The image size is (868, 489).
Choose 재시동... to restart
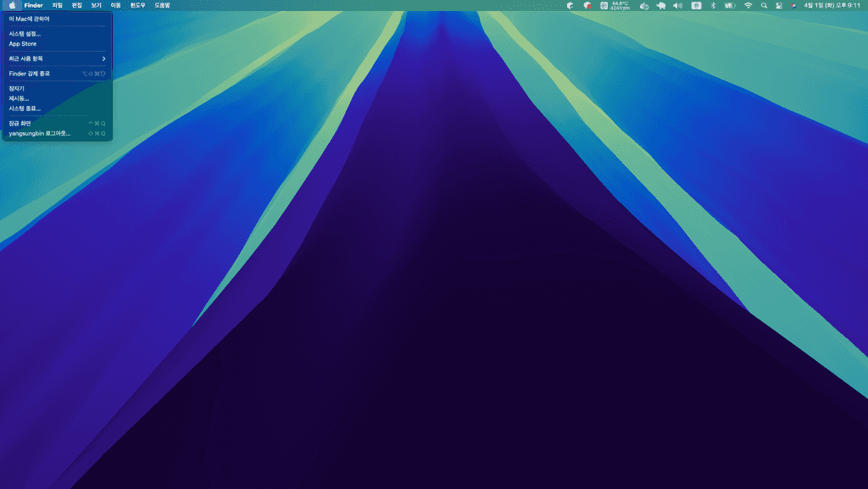(x=57, y=98)
